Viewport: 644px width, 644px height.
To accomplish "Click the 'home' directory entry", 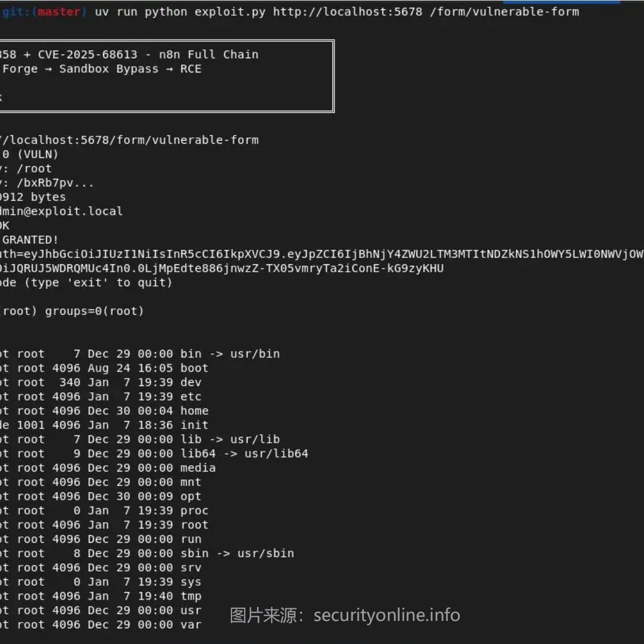I will pyautogui.click(x=195, y=411).
